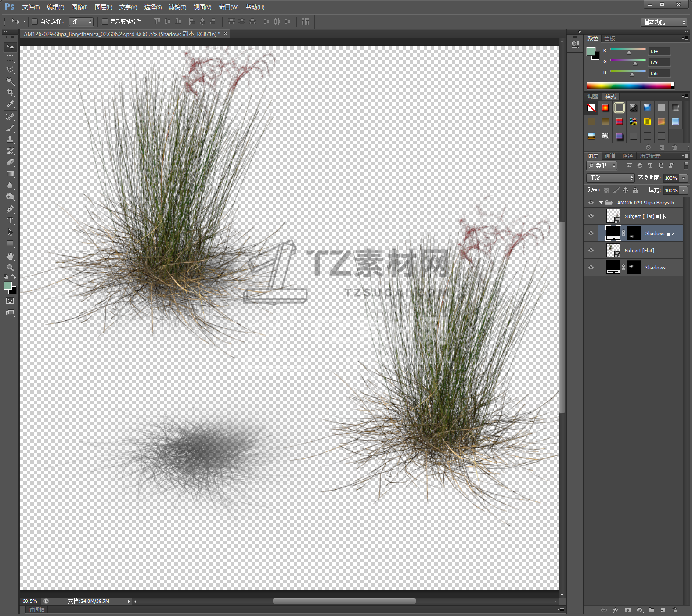Switch to the 通道 tab

tap(610, 156)
